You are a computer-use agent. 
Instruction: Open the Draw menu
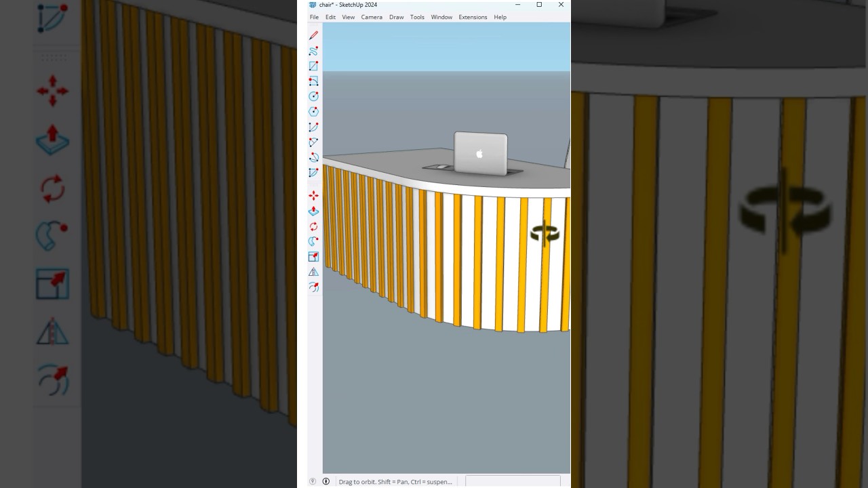click(396, 17)
